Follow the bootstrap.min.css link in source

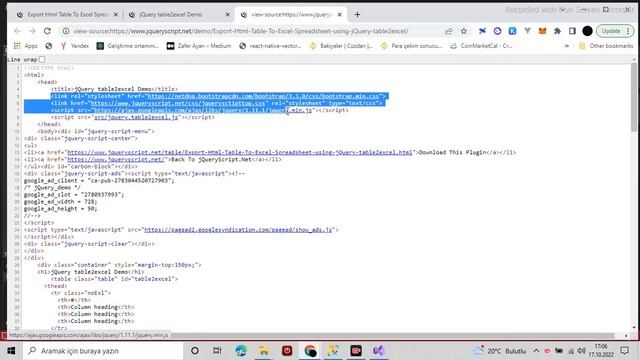(263, 96)
